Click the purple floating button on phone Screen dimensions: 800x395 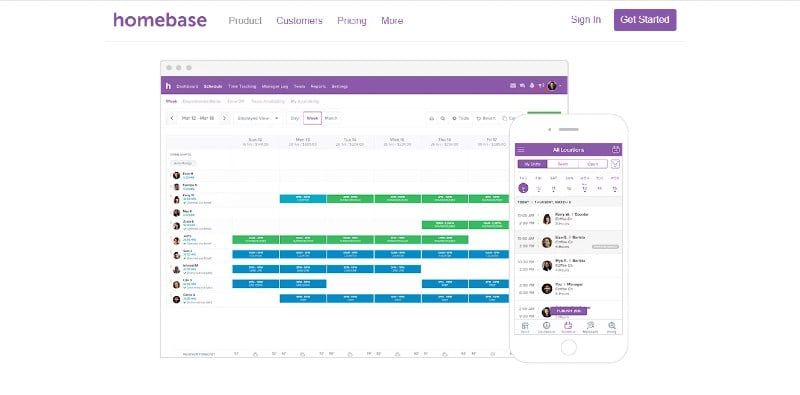click(x=568, y=311)
